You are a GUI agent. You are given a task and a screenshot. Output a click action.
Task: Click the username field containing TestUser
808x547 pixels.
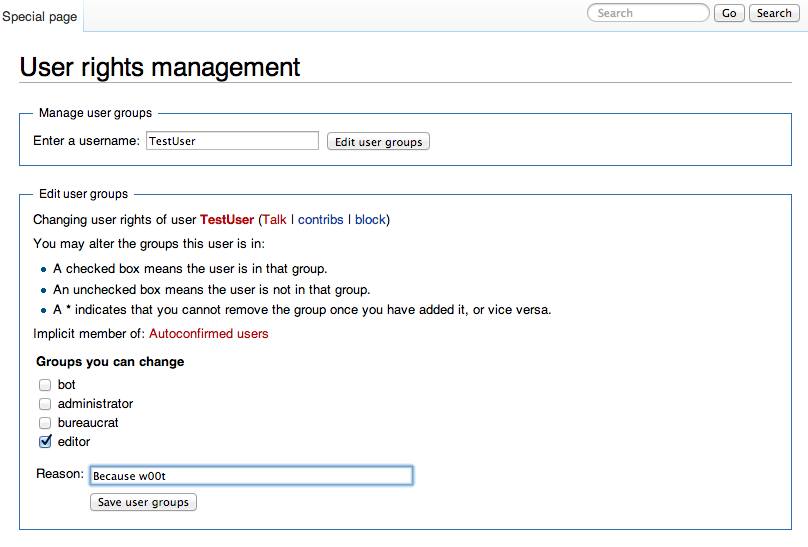tap(232, 141)
